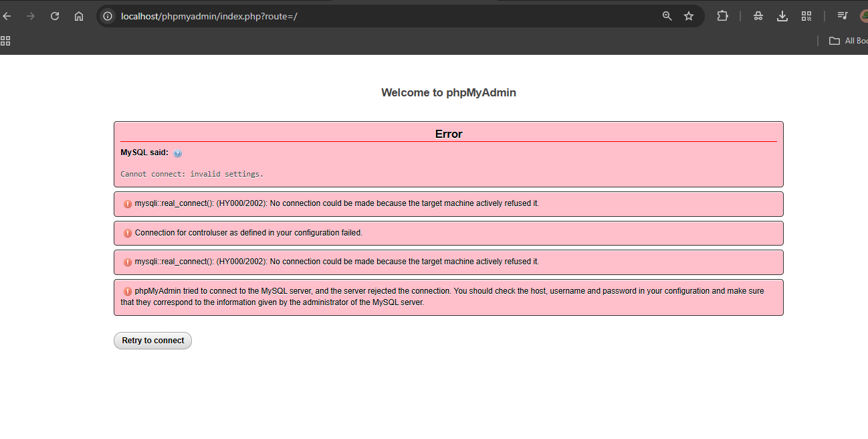This screenshot has width=868, height=439.
Task: Bookmark this page with the star
Action: pos(689,16)
